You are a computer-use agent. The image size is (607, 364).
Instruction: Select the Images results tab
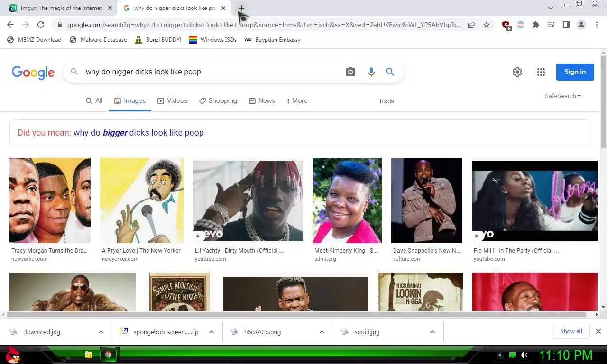(130, 100)
